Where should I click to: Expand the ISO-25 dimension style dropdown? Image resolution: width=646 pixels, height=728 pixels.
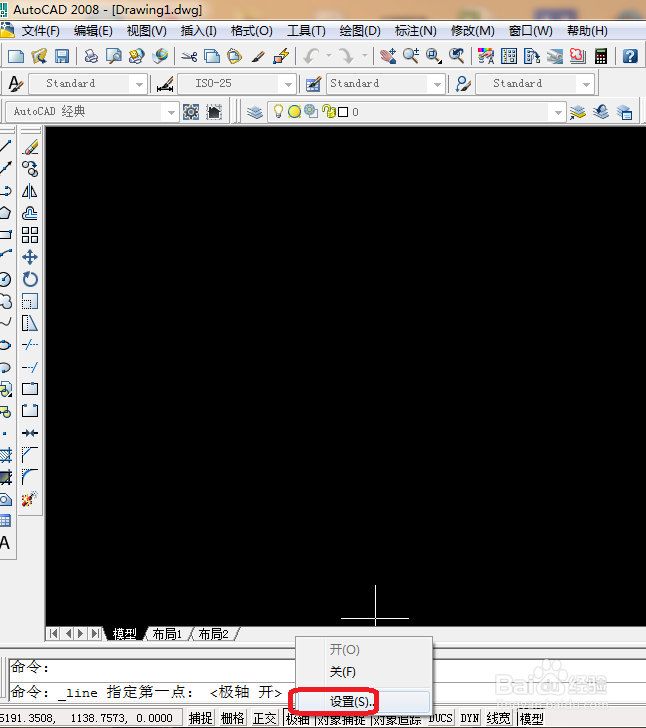288,84
